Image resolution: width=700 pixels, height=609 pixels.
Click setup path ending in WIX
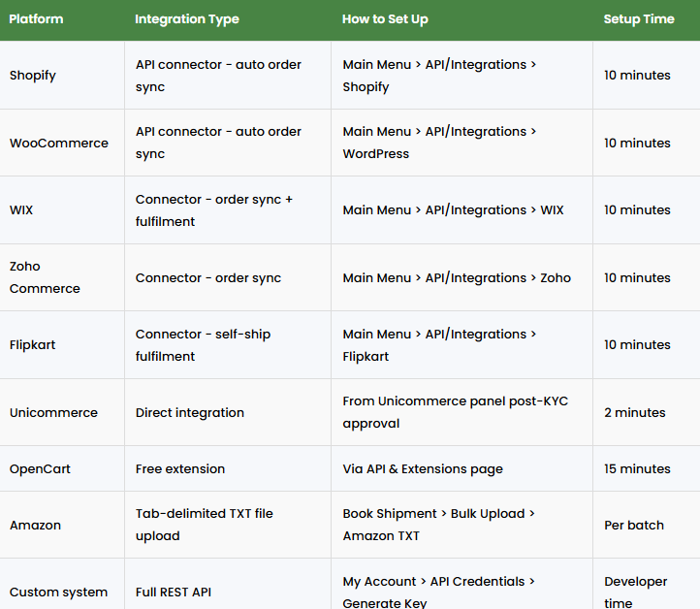click(461, 209)
